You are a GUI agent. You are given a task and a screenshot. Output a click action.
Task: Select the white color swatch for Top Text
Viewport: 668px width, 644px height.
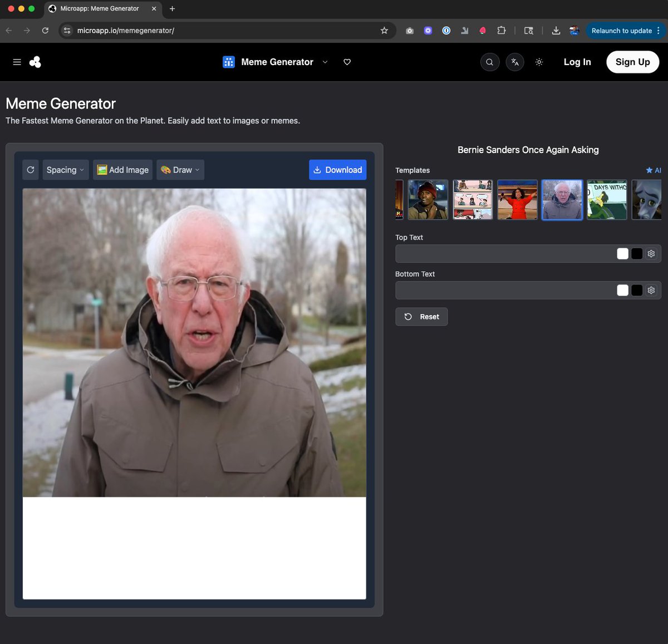click(x=622, y=253)
